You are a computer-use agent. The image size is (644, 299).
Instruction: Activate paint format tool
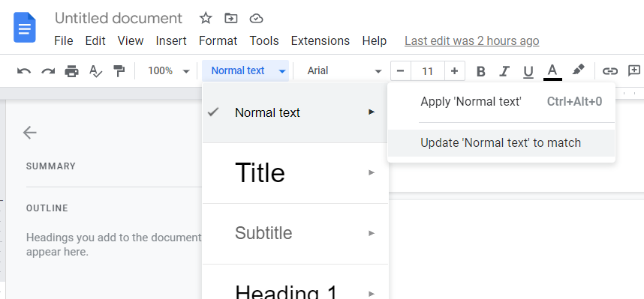coord(119,71)
